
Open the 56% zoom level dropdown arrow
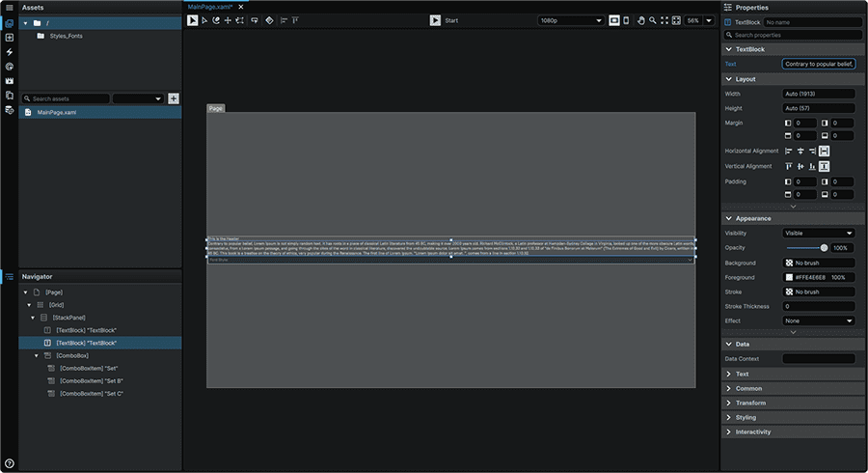click(x=709, y=20)
